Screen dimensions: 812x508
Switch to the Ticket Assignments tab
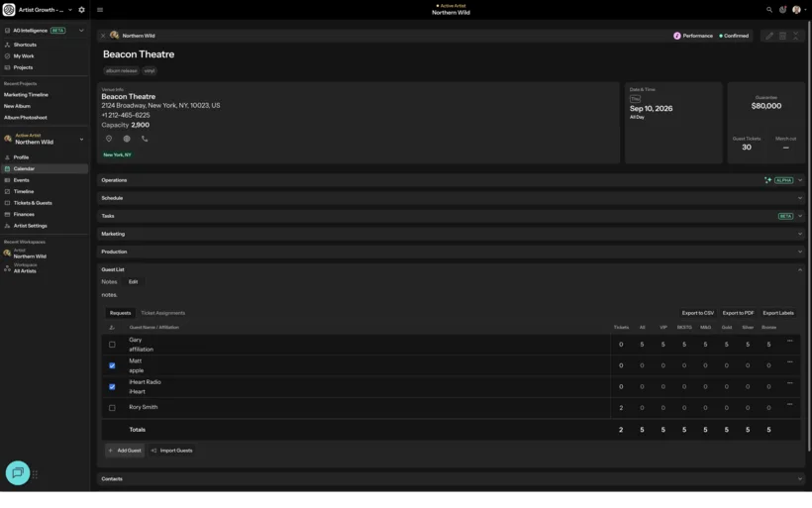(x=162, y=313)
